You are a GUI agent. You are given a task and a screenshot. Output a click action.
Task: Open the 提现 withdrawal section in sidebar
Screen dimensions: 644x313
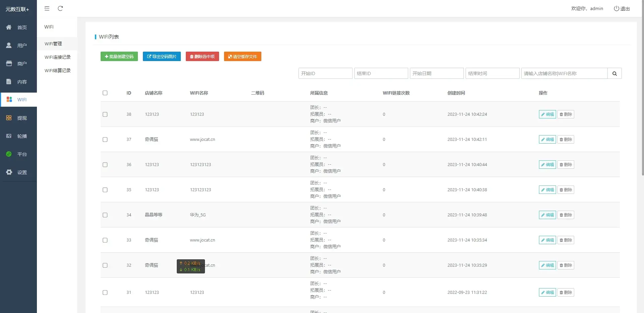[x=18, y=118]
